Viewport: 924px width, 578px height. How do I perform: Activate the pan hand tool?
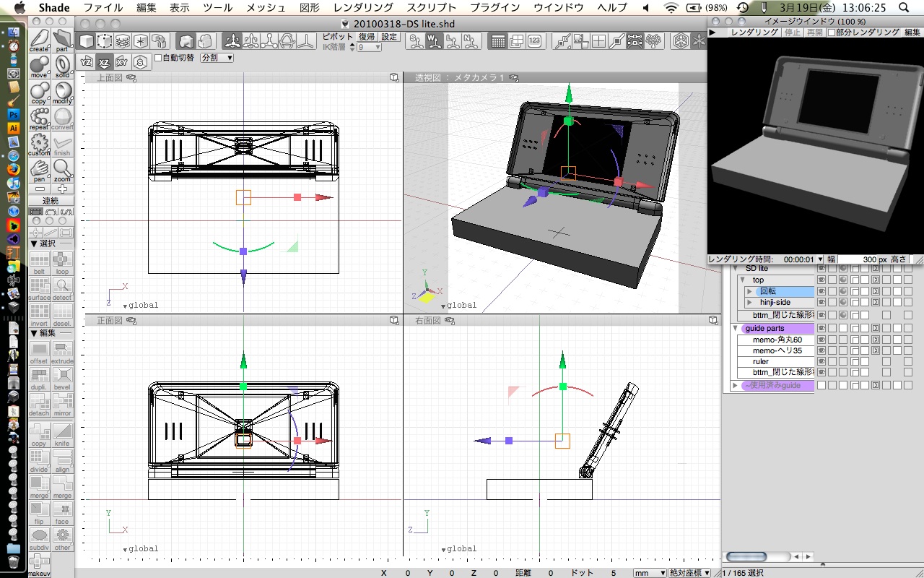pos(40,171)
